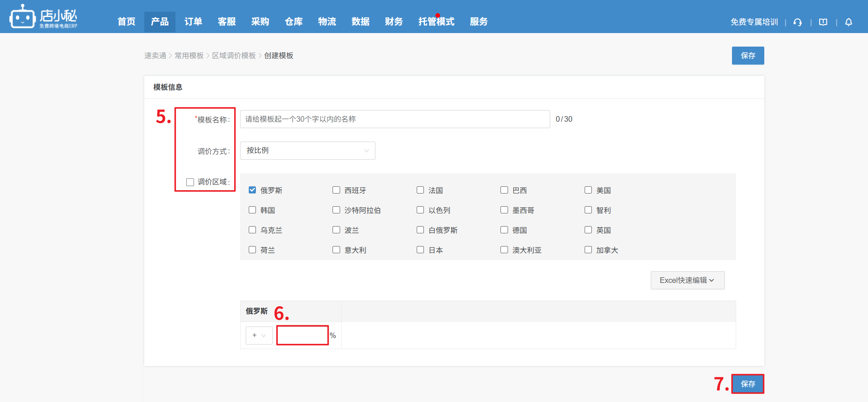Open the Excel快速编辑 dropdown

click(687, 280)
